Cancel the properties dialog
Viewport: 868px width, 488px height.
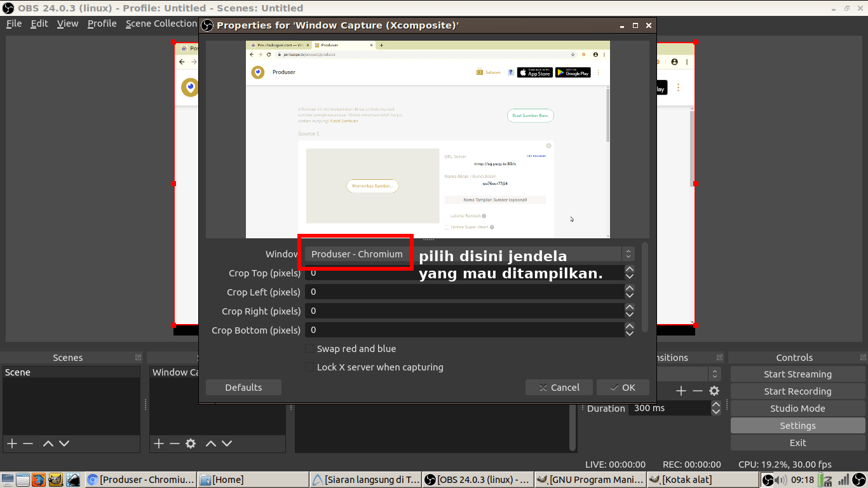(x=559, y=388)
